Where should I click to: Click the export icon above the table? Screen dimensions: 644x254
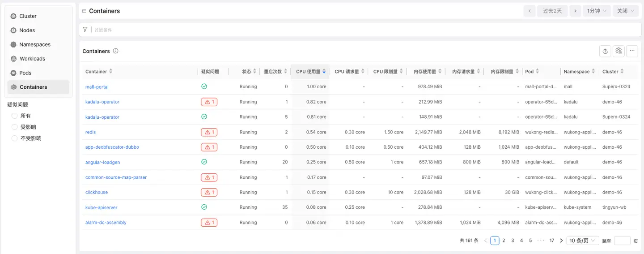pyautogui.click(x=605, y=51)
